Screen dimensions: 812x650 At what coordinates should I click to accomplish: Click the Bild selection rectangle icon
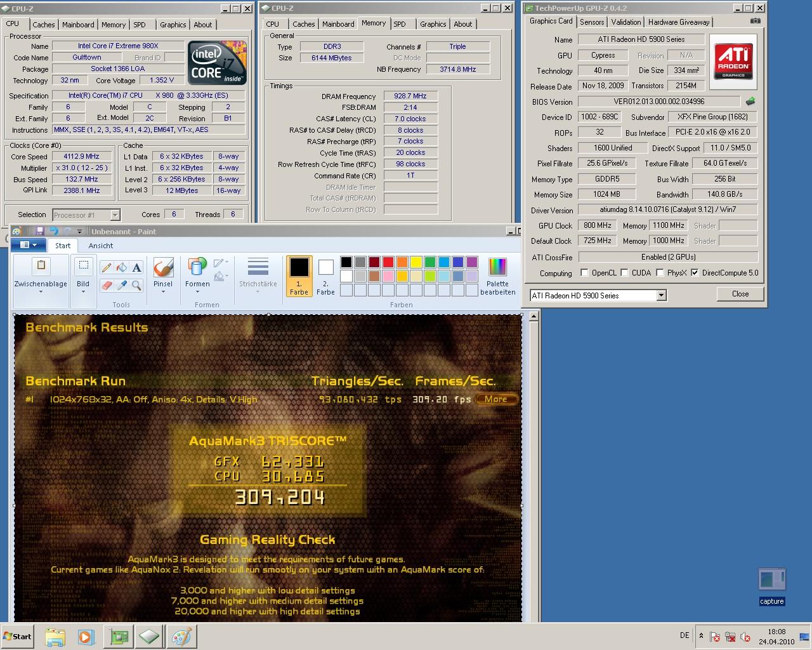pyautogui.click(x=83, y=266)
